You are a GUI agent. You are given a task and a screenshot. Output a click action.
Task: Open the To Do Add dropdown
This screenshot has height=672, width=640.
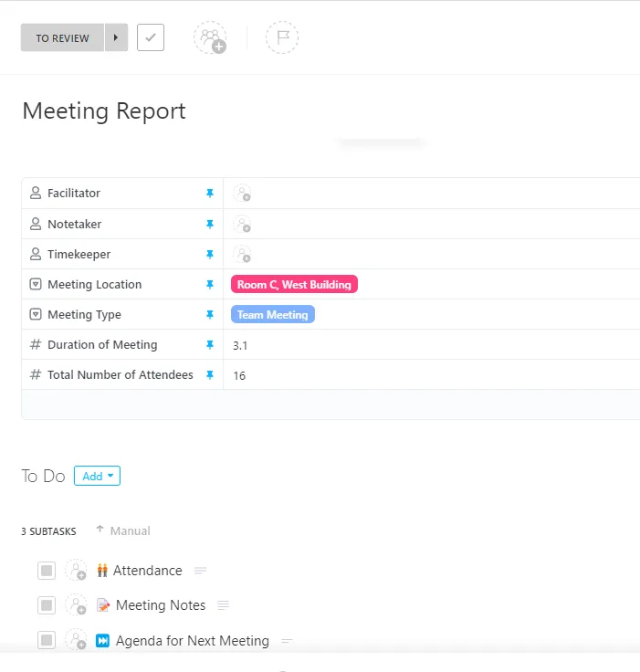[x=98, y=476]
